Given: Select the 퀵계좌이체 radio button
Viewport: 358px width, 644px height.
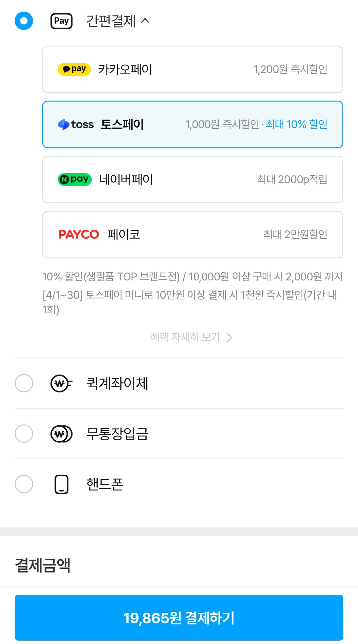Looking at the screenshot, I should point(24,383).
